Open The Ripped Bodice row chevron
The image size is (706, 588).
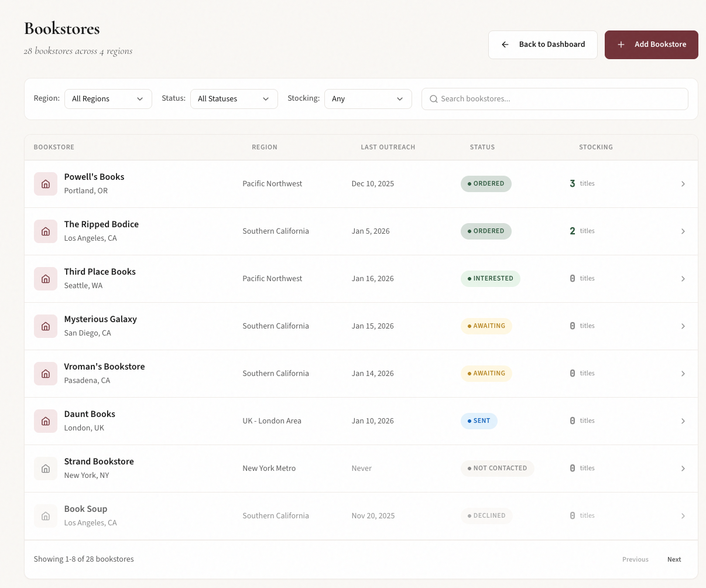pos(683,231)
